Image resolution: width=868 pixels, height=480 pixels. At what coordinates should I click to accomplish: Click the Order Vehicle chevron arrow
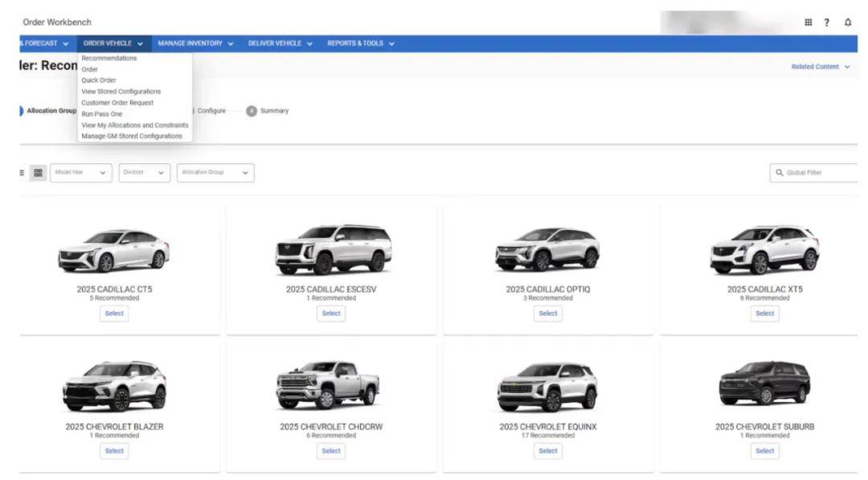140,43
